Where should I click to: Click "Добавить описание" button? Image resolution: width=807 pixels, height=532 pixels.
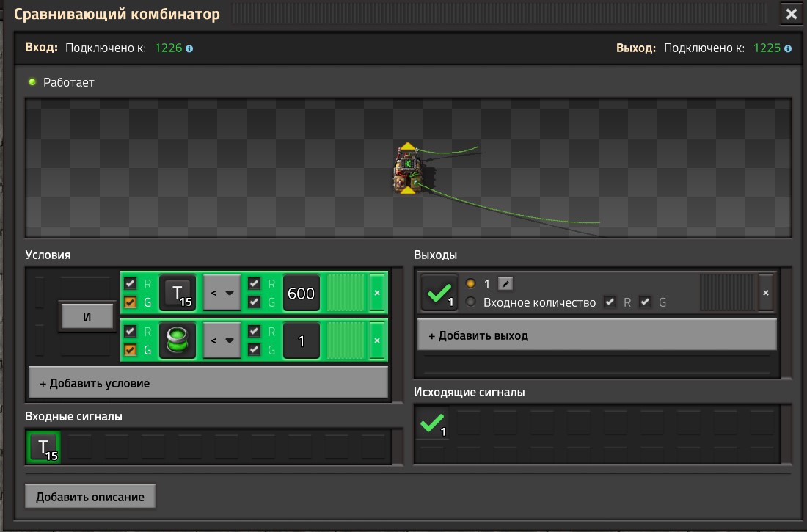90,497
